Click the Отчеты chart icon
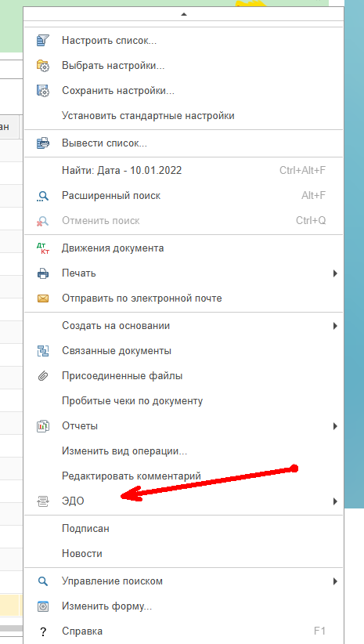This screenshot has width=364, height=644. pyautogui.click(x=43, y=426)
